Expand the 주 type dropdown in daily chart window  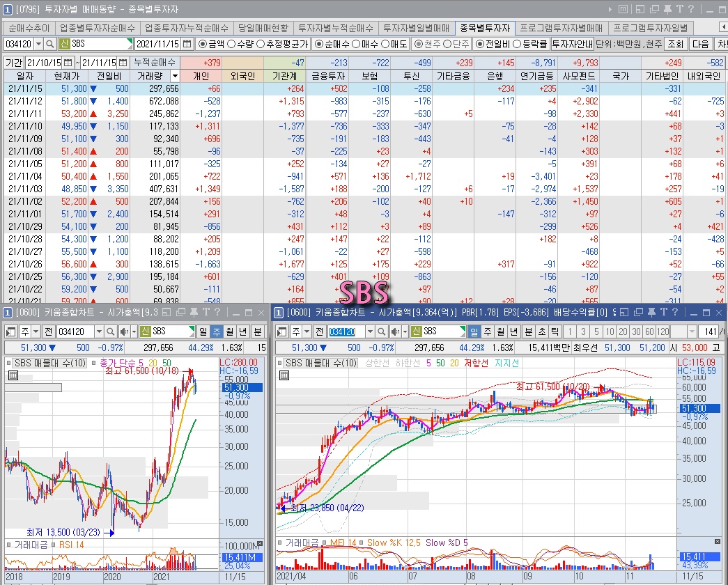click(307, 331)
